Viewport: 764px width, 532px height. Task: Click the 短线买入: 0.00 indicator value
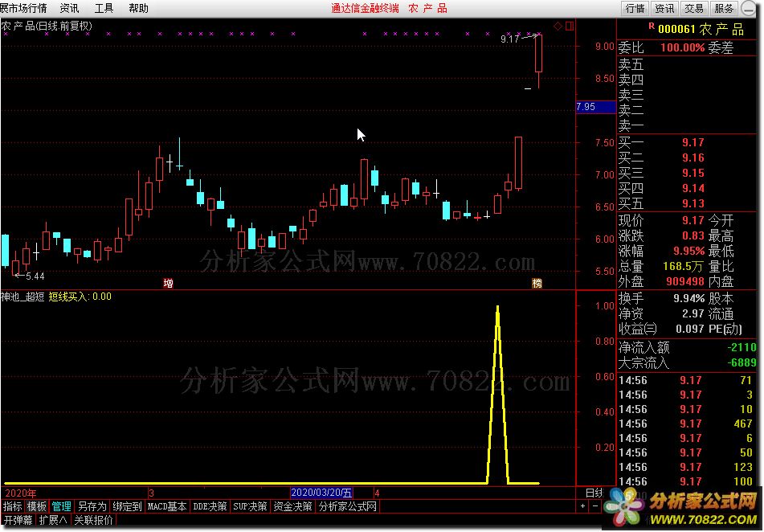80,297
